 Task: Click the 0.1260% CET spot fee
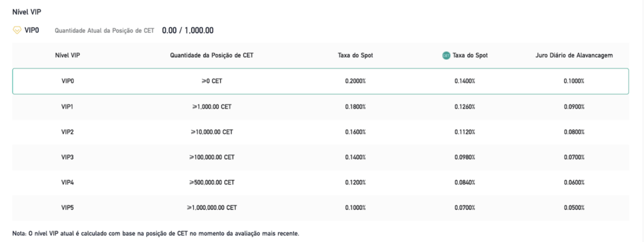pyautogui.click(x=465, y=107)
